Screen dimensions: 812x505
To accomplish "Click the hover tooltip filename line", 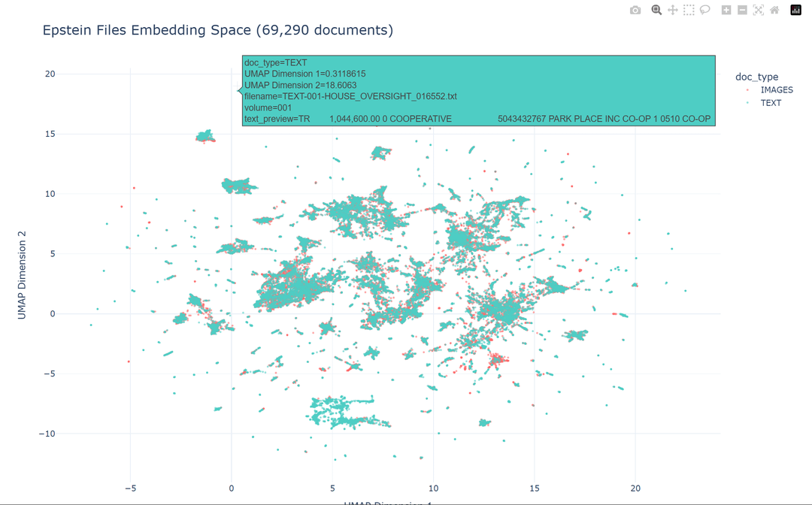I will click(350, 96).
